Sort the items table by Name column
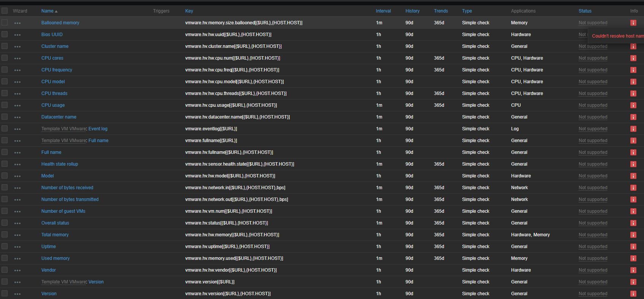The image size is (644, 299). point(49,11)
